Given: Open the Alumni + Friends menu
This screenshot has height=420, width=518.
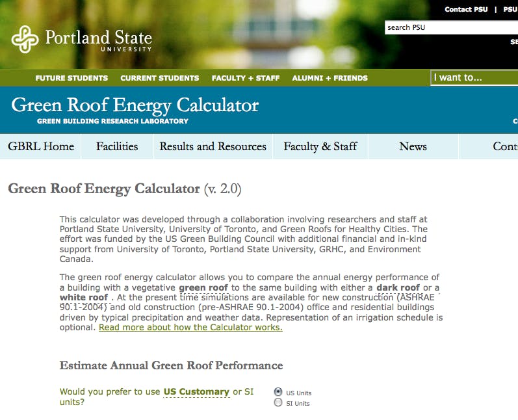Looking at the screenshot, I should 330,78.
